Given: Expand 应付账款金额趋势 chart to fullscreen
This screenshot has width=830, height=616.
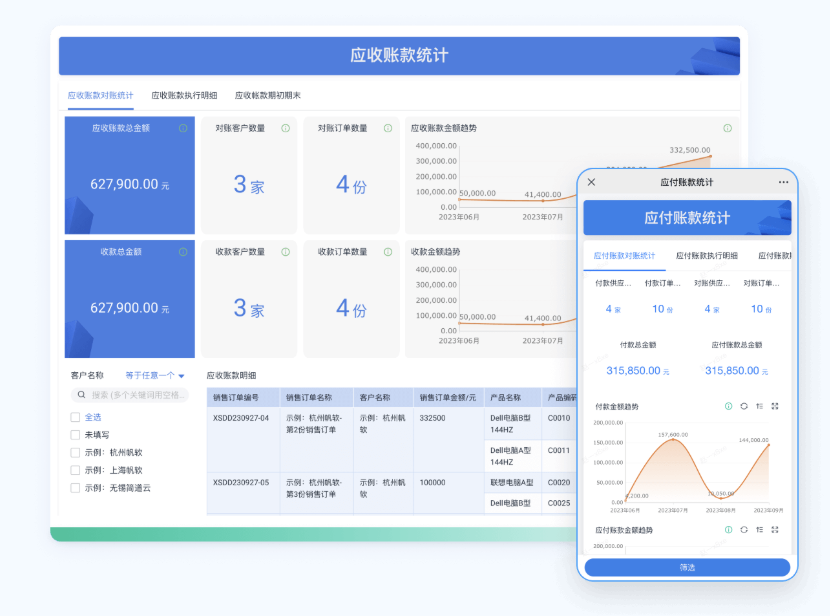Looking at the screenshot, I should 775,530.
